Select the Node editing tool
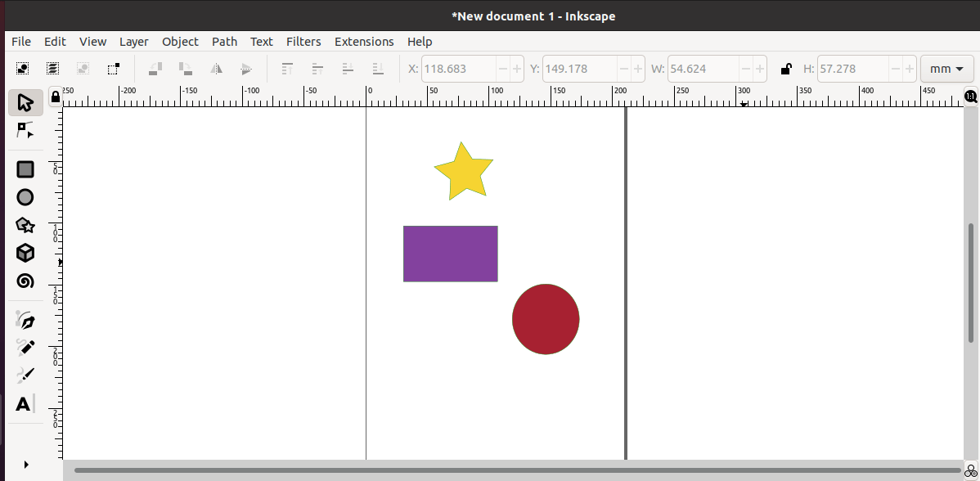Screen dimensions: 980x481 [x=25, y=129]
